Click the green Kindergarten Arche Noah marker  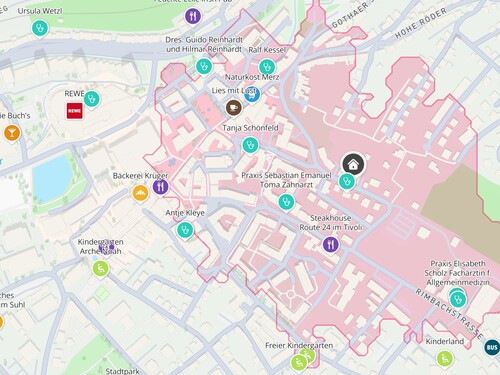pos(101,268)
